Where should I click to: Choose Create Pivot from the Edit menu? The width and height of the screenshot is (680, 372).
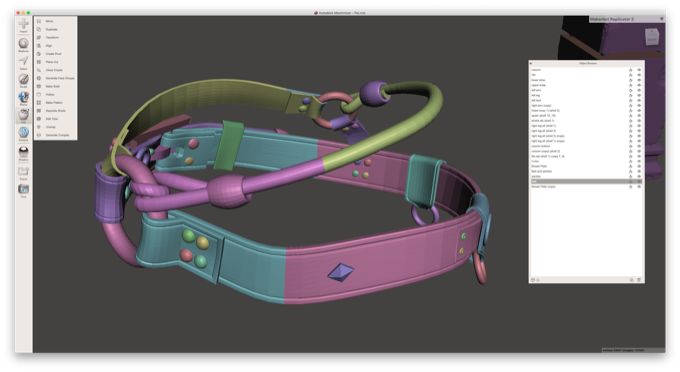click(53, 54)
